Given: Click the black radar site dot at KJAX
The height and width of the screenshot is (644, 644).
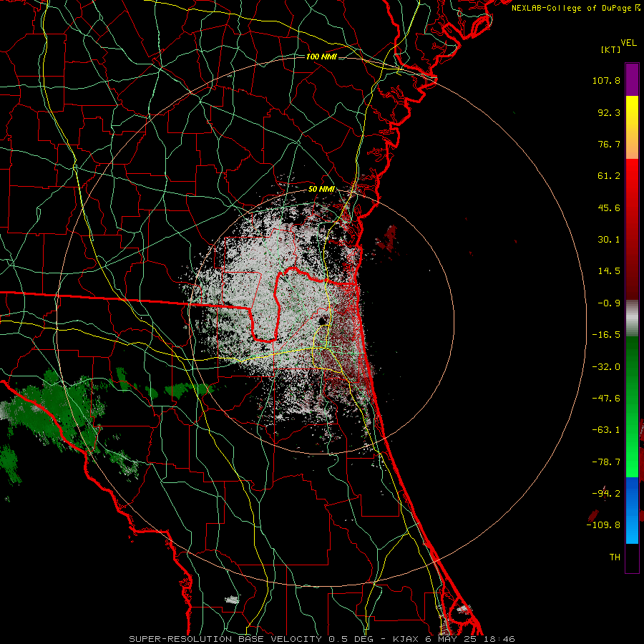Looking at the screenshot, I should point(322,321).
